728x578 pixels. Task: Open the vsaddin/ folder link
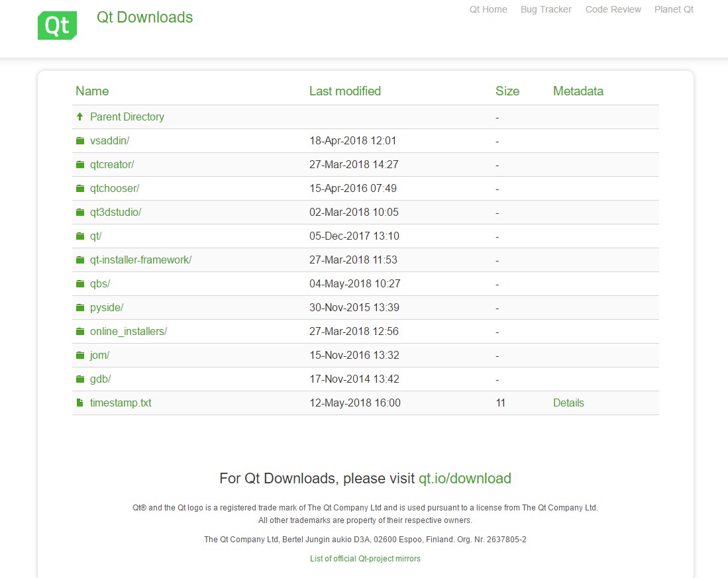tap(109, 140)
